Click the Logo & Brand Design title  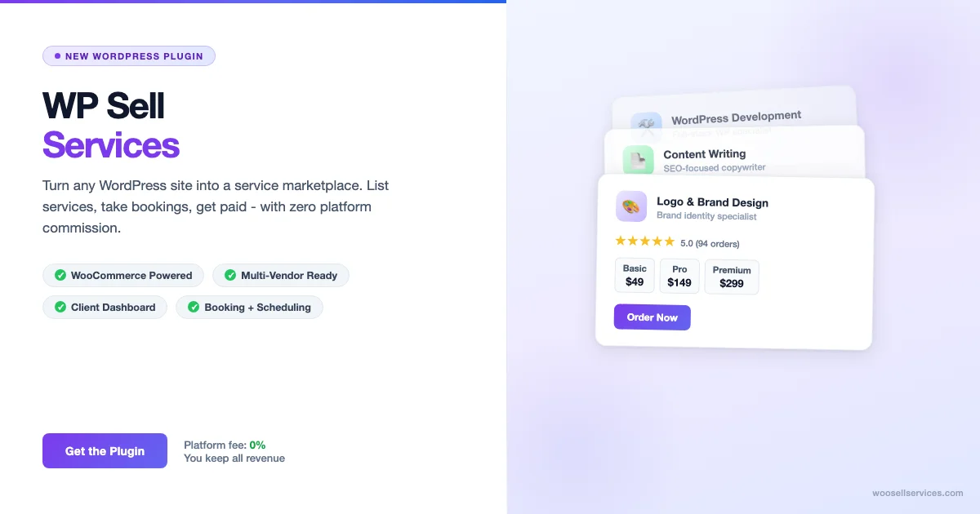pos(712,202)
